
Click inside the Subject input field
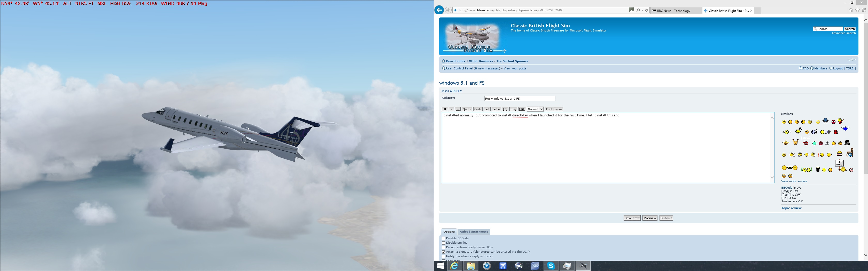[520, 99]
